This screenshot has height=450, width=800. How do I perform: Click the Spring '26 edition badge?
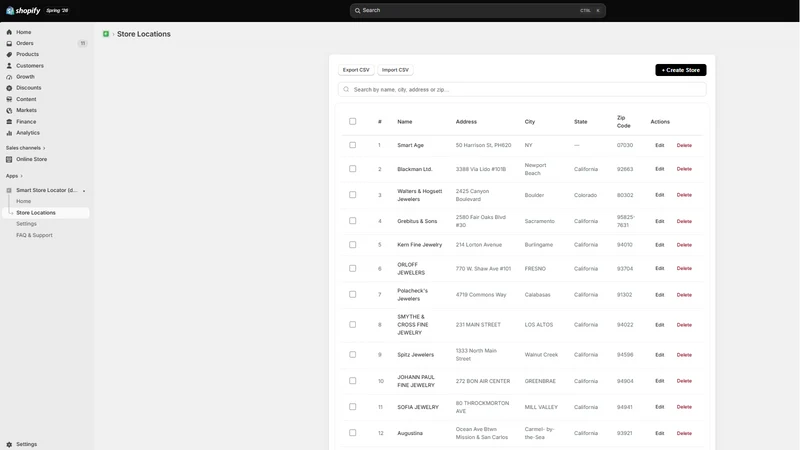[x=57, y=10]
